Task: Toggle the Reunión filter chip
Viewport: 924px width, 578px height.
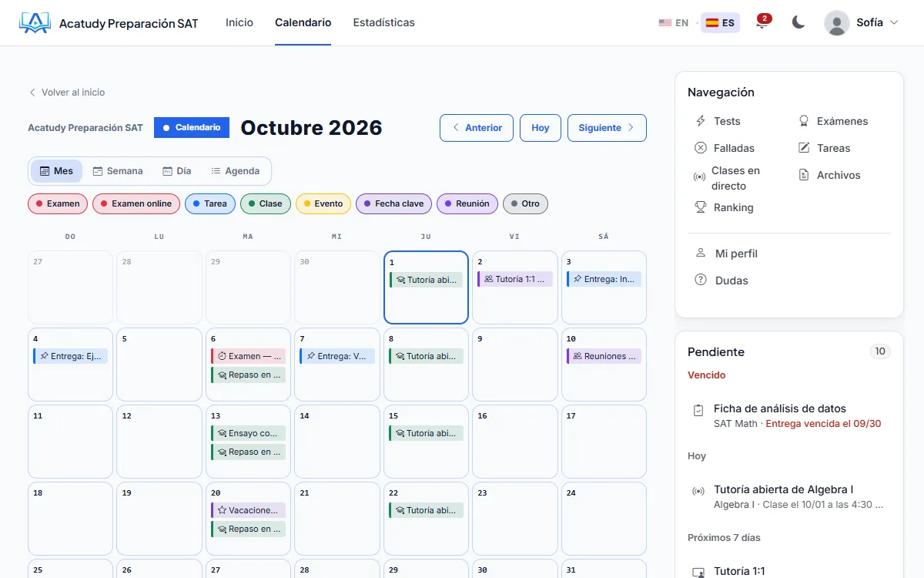Action: (467, 203)
